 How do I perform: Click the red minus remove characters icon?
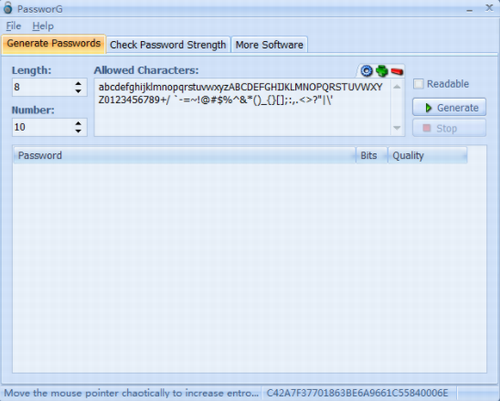[397, 71]
